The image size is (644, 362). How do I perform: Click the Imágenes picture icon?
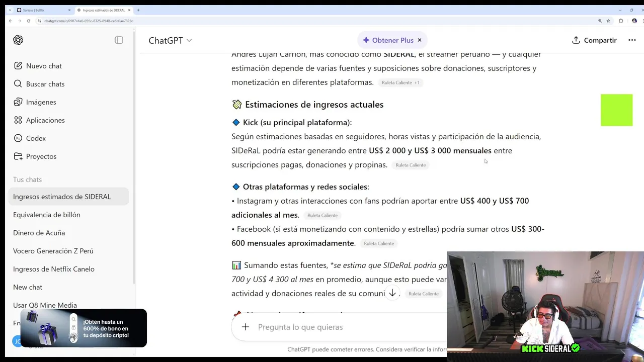tap(18, 102)
